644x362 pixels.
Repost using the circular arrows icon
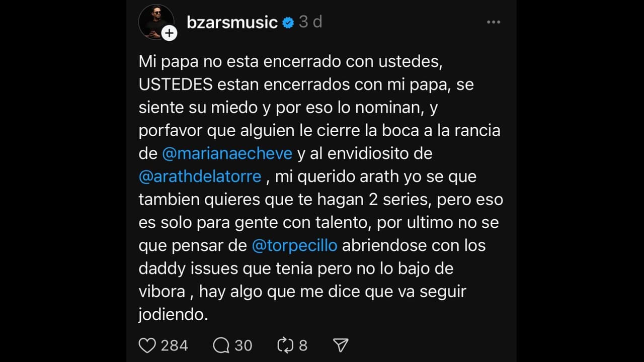[285, 345]
